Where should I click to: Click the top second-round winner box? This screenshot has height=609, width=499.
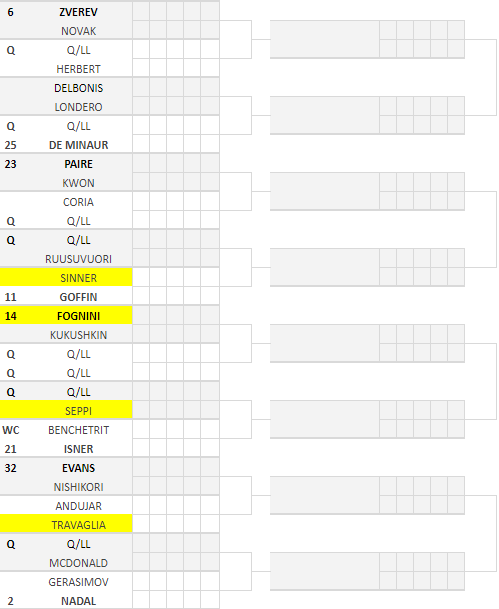point(325,39)
